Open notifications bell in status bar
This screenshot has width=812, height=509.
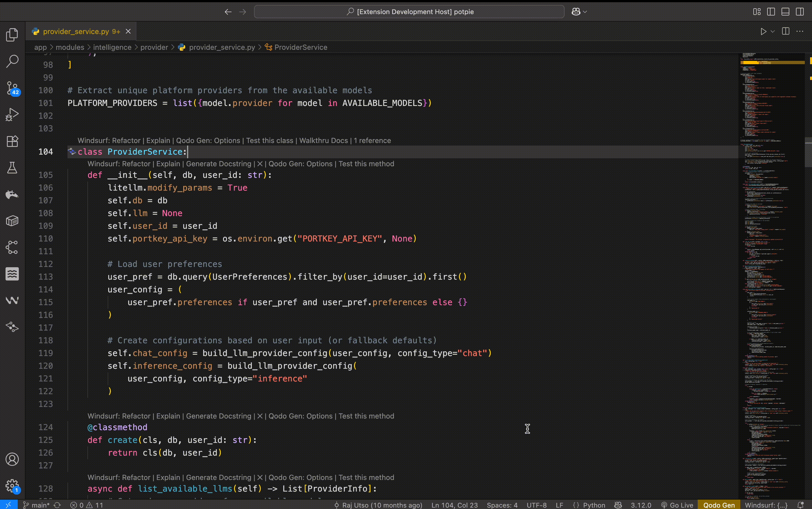point(801,505)
